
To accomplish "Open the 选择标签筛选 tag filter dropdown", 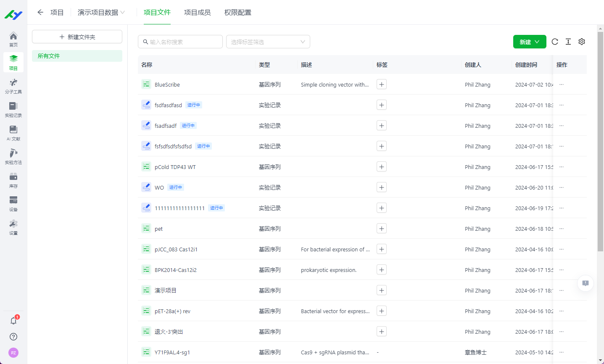I will 268,42.
